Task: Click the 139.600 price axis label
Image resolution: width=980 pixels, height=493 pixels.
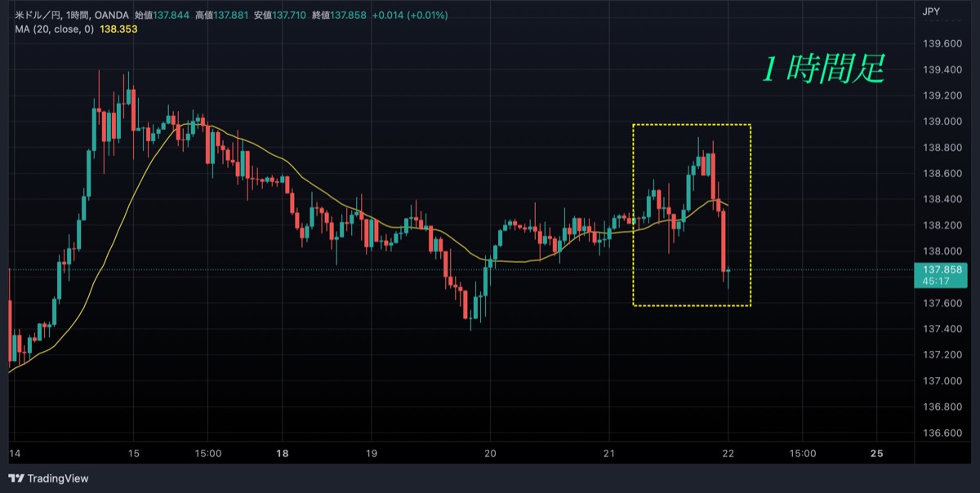Action: pos(941,44)
